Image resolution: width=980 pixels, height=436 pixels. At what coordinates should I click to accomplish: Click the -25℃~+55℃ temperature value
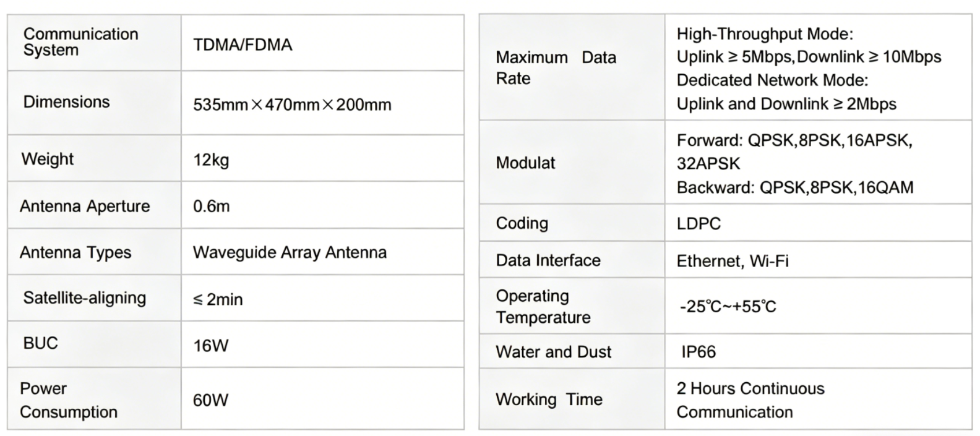[x=728, y=307]
